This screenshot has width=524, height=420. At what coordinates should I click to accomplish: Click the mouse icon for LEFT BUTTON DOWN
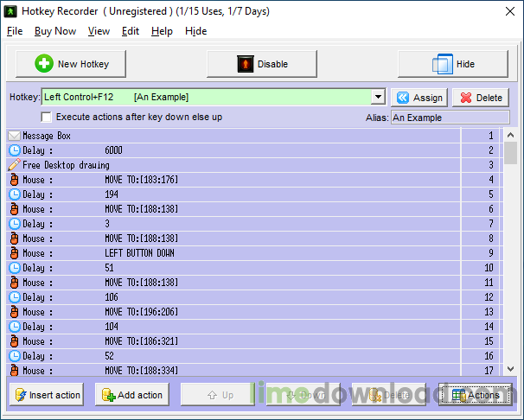[x=14, y=253]
